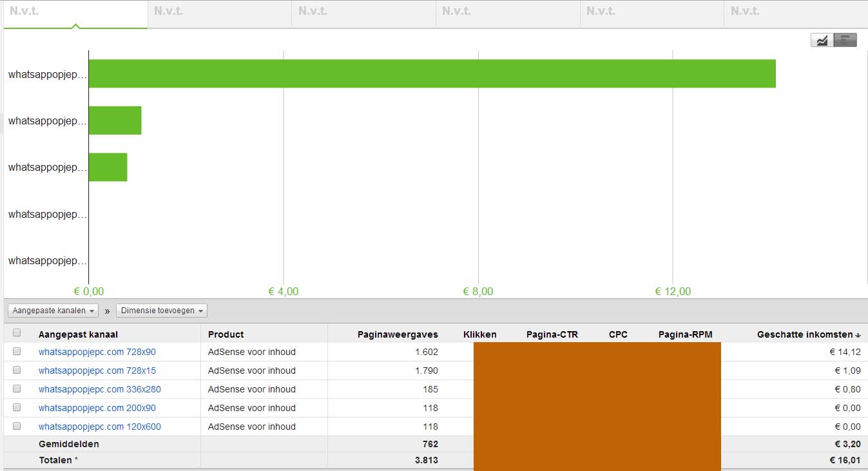
Task: Switch to line chart view icon
Action: [822, 40]
